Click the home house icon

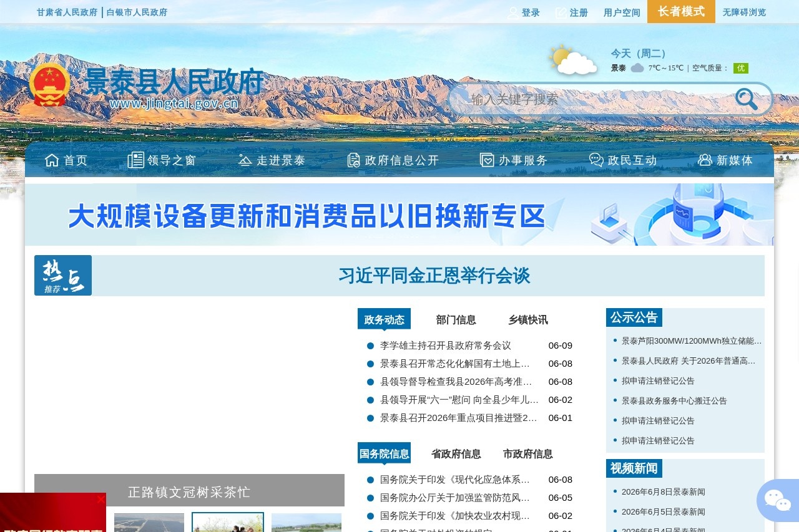[x=52, y=160]
